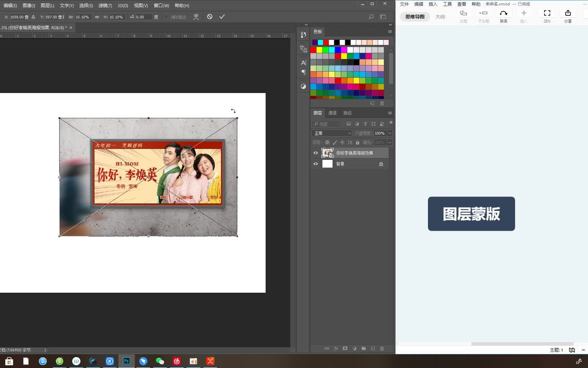Open the 图层(L) menu
This screenshot has height=368, width=588.
[x=47, y=5]
